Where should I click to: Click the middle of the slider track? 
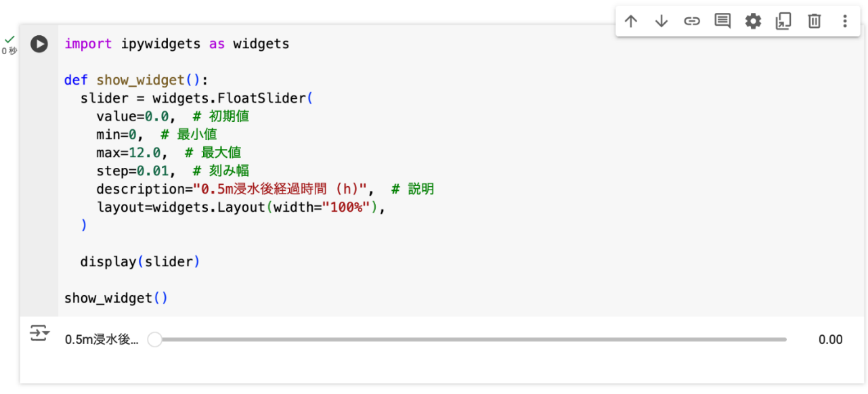click(x=471, y=340)
